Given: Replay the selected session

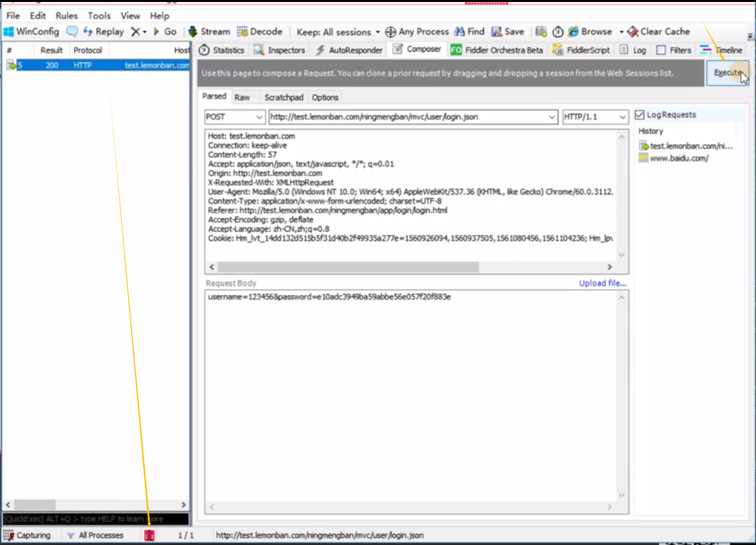Looking at the screenshot, I should click(103, 32).
